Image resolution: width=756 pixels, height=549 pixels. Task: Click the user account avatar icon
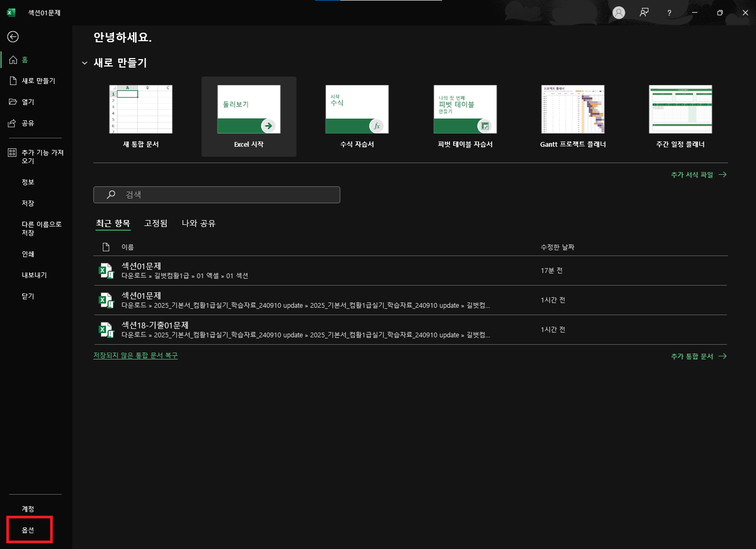point(619,13)
